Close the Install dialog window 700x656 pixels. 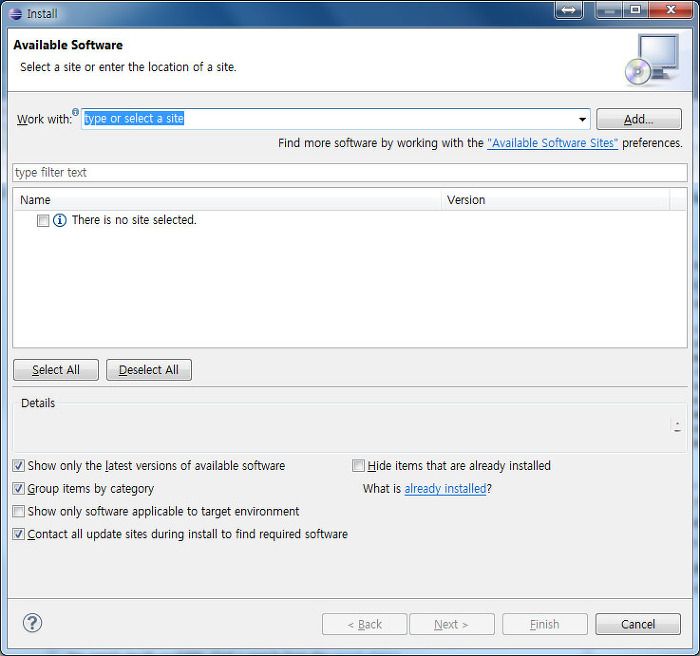[x=671, y=10]
